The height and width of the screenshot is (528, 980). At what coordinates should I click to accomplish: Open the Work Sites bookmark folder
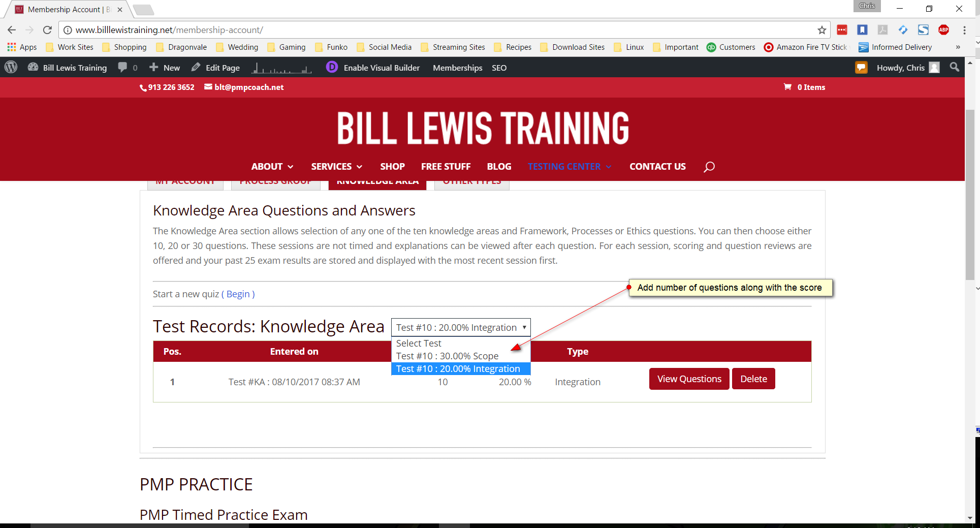point(70,47)
